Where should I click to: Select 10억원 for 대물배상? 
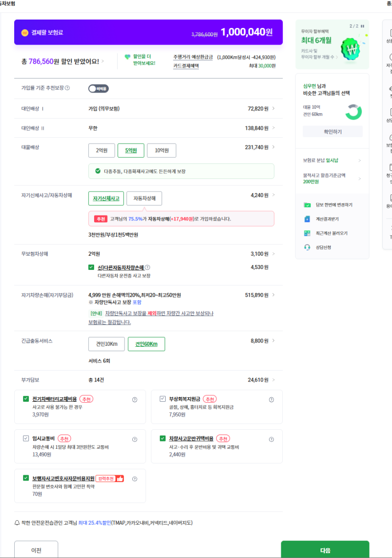pyautogui.click(x=162, y=150)
